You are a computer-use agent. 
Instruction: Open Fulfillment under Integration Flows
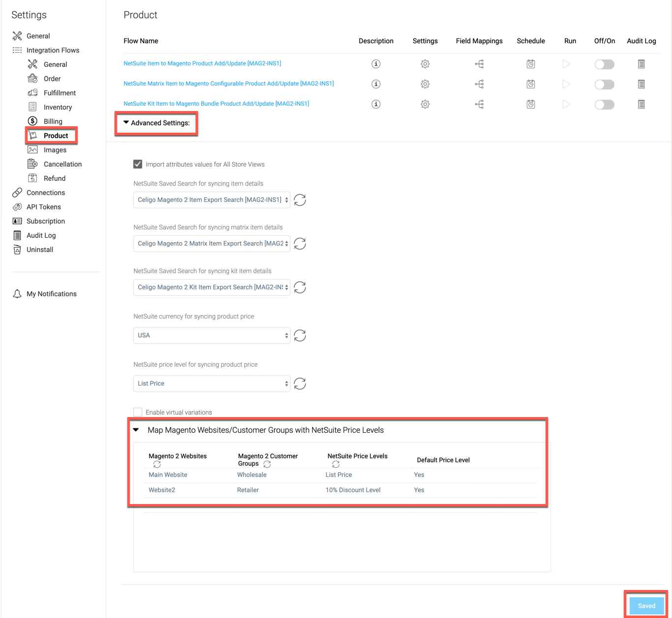[x=52, y=93]
